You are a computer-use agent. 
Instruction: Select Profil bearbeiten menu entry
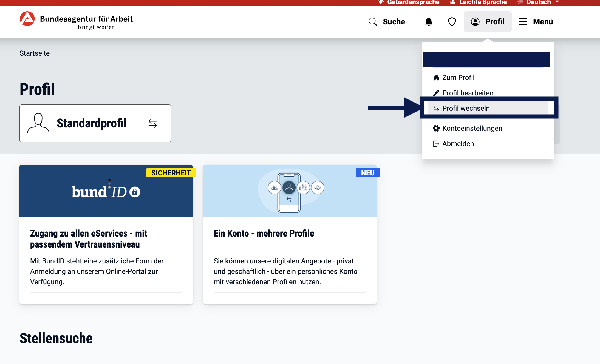(x=468, y=93)
